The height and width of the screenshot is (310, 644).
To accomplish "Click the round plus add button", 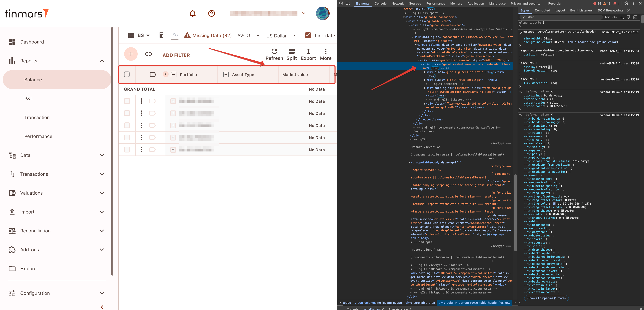I will tap(131, 54).
